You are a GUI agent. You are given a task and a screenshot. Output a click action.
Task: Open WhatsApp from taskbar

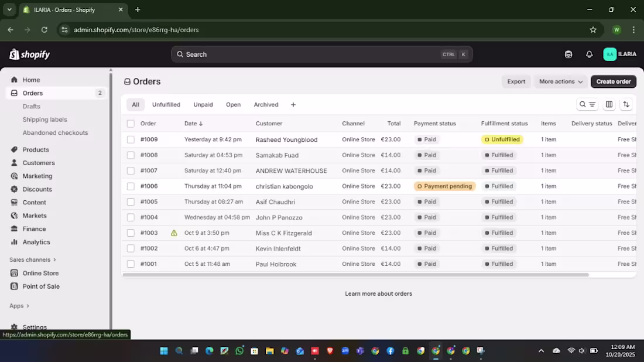[239, 350]
